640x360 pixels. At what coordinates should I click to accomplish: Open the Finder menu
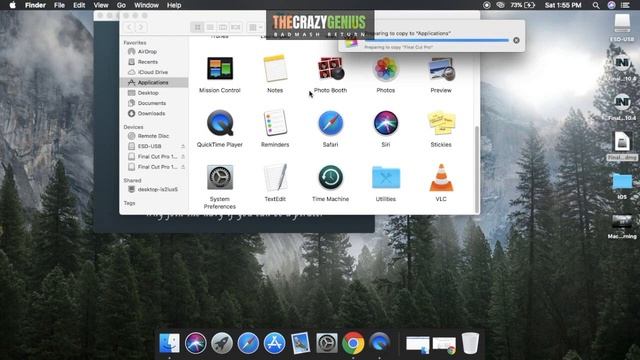pyautogui.click(x=35, y=5)
